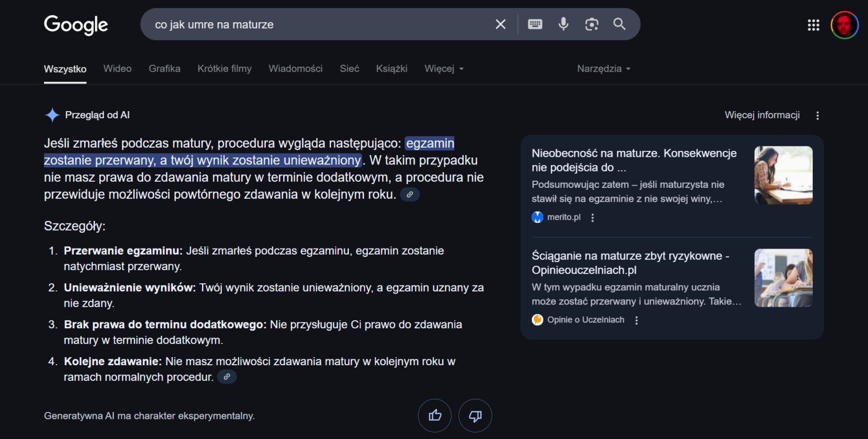The height and width of the screenshot is (439, 868).
Task: Open the Google logo homepage link
Action: pos(76,24)
